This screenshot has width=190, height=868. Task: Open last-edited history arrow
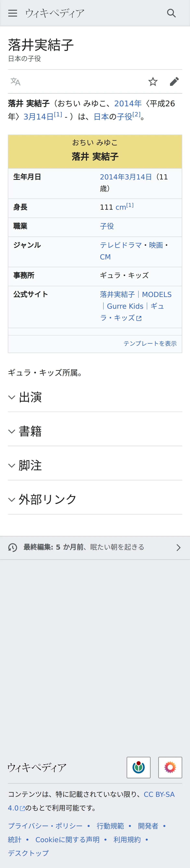coord(178,548)
